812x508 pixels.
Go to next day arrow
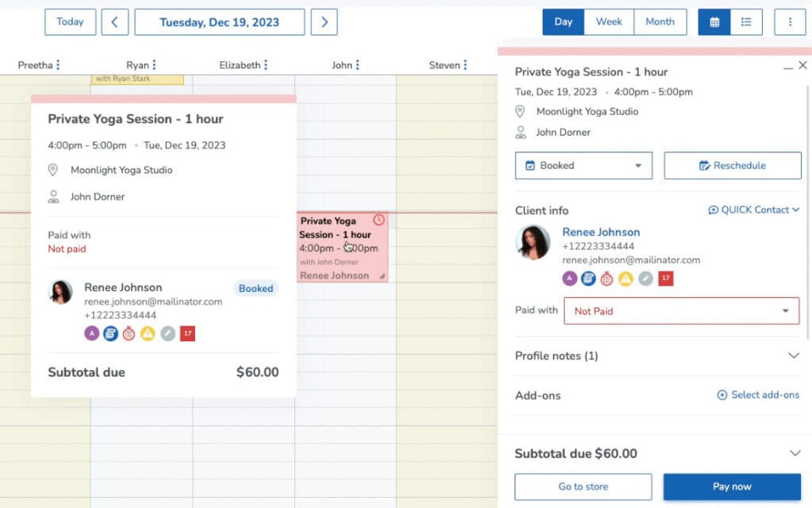click(x=324, y=22)
